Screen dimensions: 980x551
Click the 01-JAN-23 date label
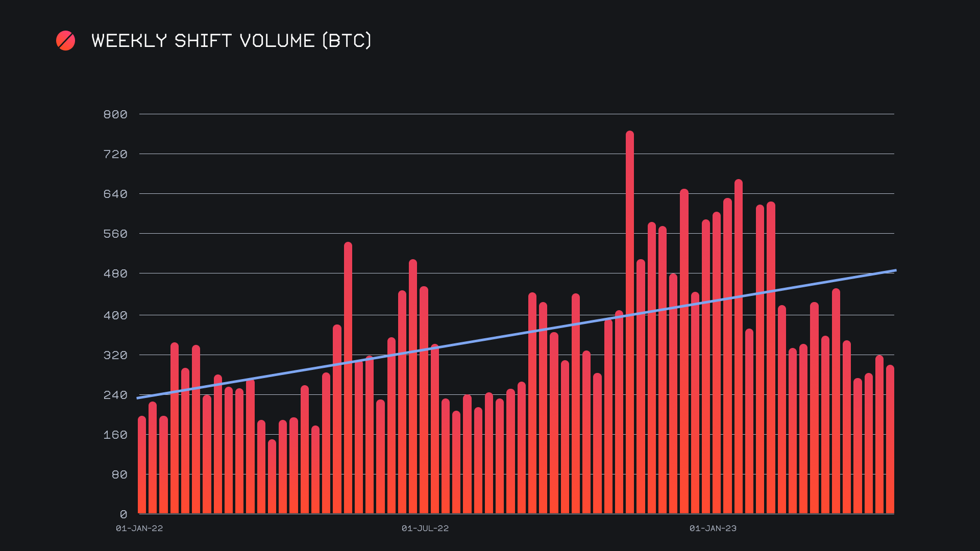click(x=713, y=529)
